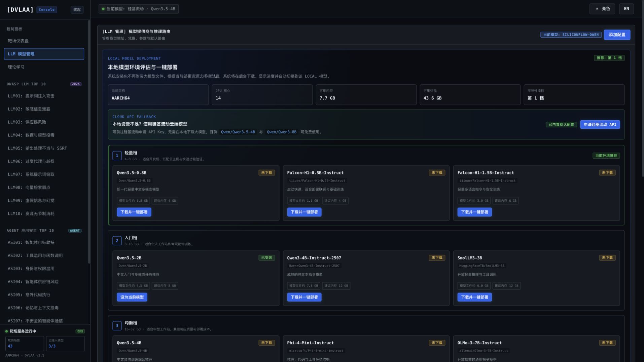Click the tier 2 number badge for 入门档
The height and width of the screenshot is (362, 644).
(117, 241)
